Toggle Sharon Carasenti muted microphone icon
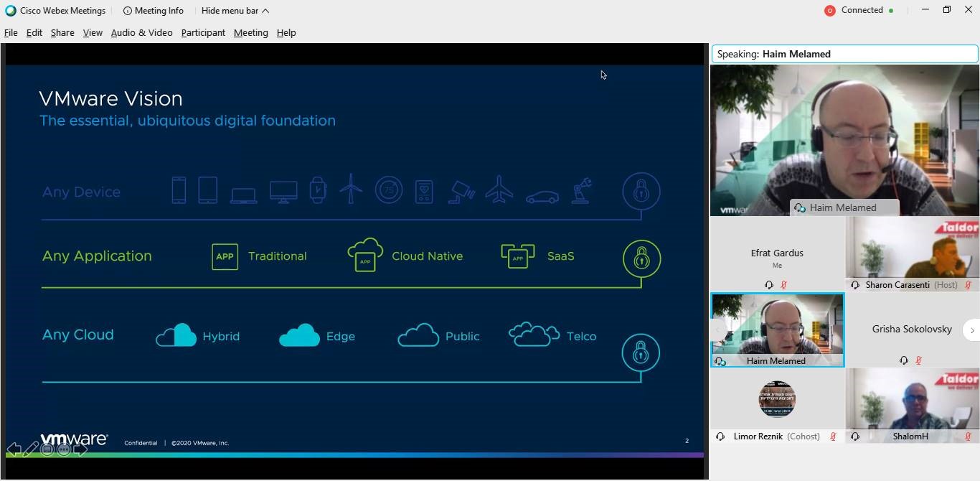 [x=968, y=285]
